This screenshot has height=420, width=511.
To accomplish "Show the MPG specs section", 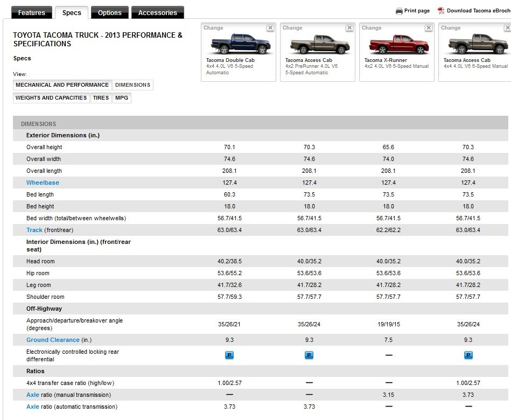I will (122, 98).
